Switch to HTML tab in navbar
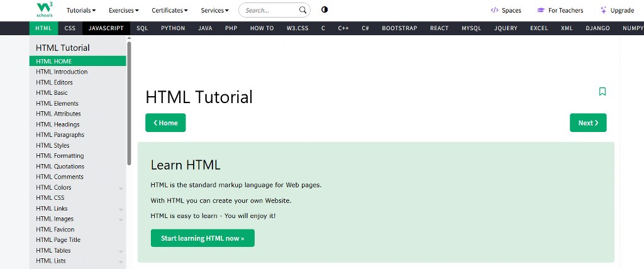The width and height of the screenshot is (644, 269). click(43, 28)
